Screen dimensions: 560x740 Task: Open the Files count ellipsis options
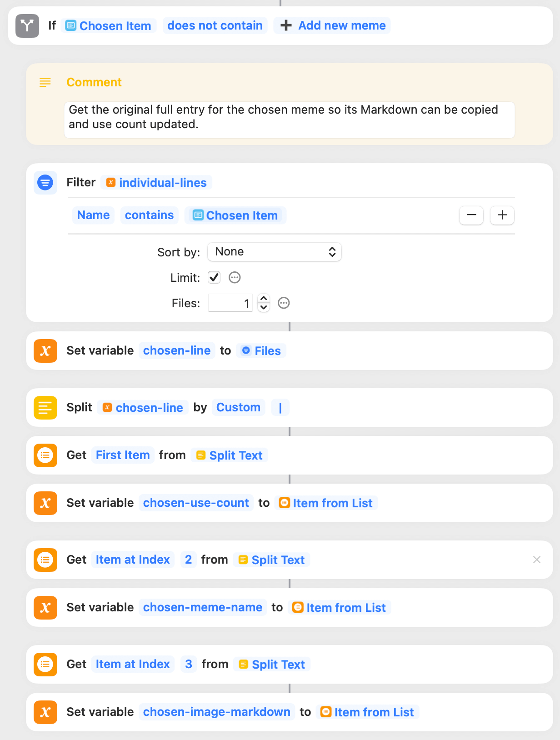284,303
